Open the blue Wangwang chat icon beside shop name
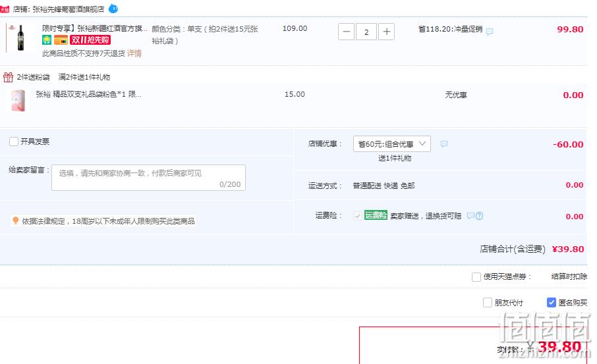This screenshot has width=597, height=364. coord(113,9)
